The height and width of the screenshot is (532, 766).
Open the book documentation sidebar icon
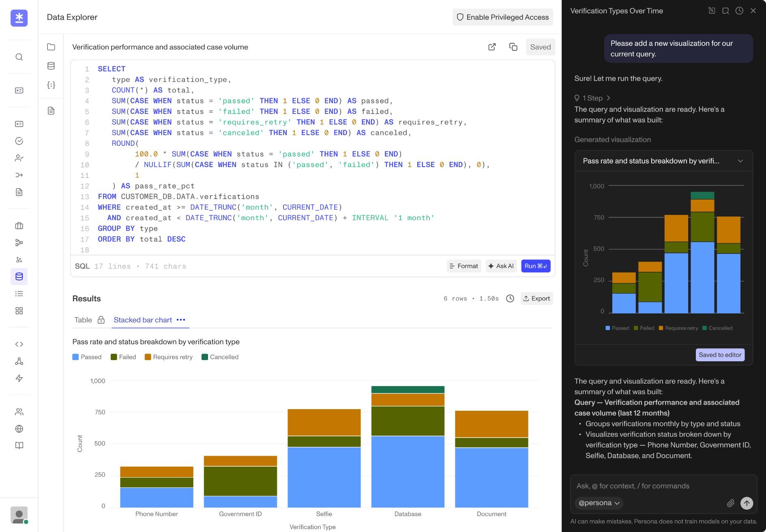[x=19, y=446]
